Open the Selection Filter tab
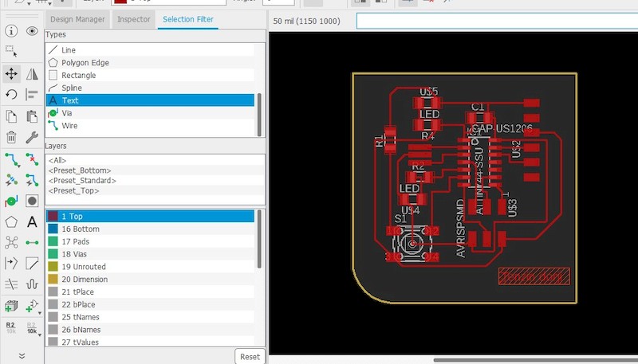This screenshot has width=638, height=364. click(188, 19)
